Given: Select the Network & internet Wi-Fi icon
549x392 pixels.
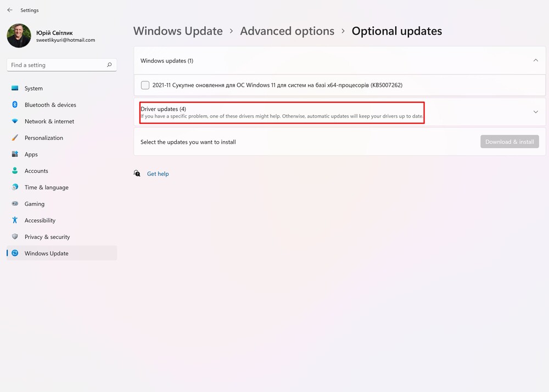Looking at the screenshot, I should [15, 121].
